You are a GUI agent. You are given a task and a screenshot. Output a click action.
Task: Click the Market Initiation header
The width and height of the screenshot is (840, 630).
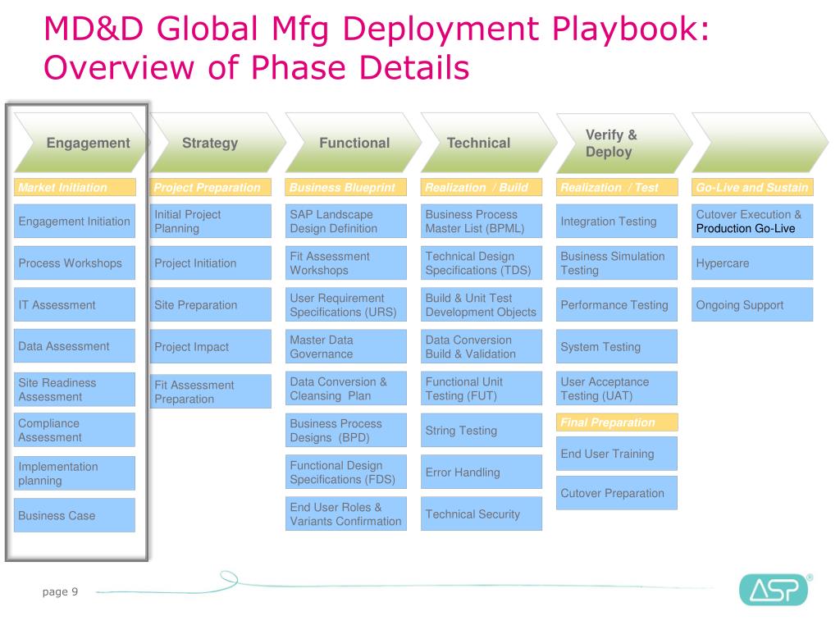[x=75, y=187]
